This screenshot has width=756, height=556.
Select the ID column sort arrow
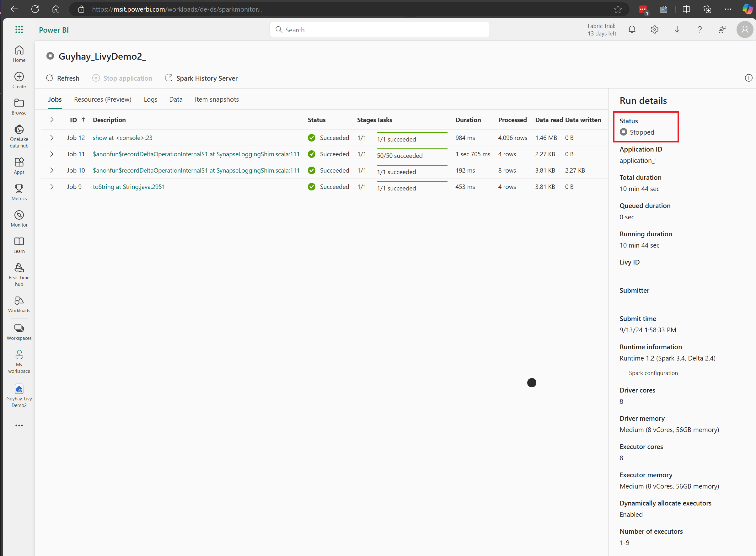[x=83, y=120]
